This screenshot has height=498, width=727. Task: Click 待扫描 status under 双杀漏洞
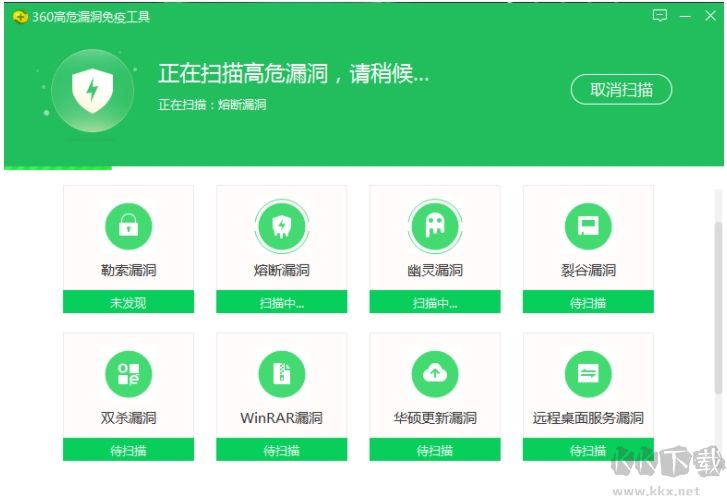pos(128,449)
